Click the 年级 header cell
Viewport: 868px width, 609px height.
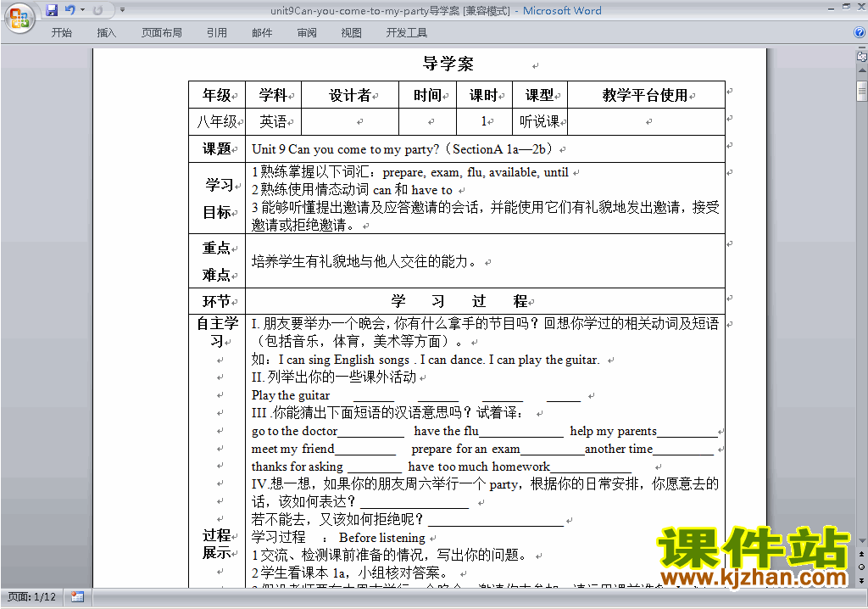216,95
